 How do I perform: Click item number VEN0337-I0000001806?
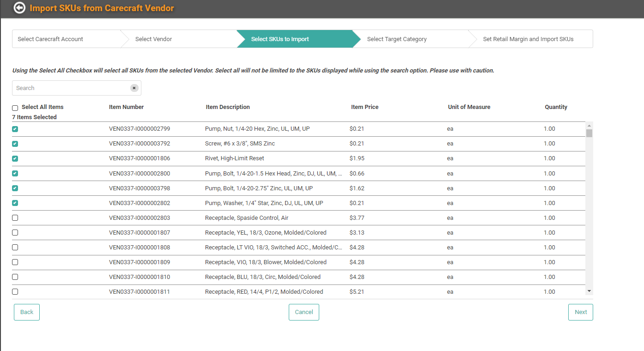[140, 158]
